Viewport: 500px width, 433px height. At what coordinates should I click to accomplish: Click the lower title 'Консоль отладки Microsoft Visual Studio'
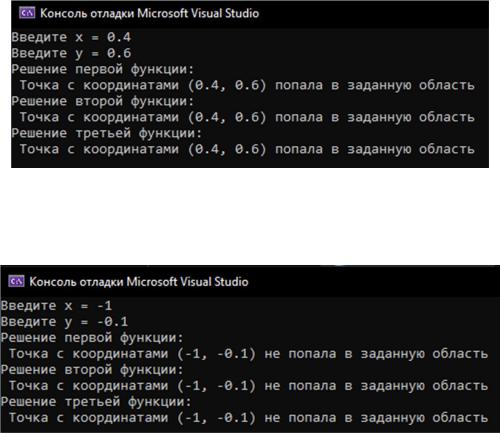click(139, 282)
